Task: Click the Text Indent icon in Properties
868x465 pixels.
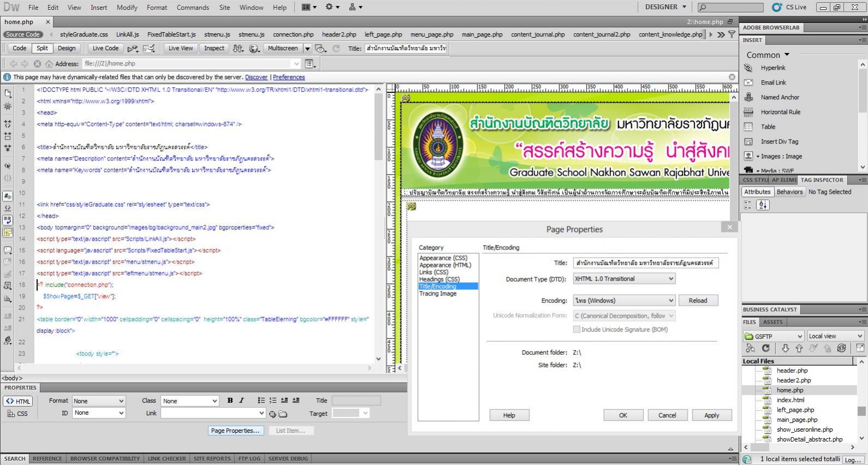Action: click(x=296, y=401)
